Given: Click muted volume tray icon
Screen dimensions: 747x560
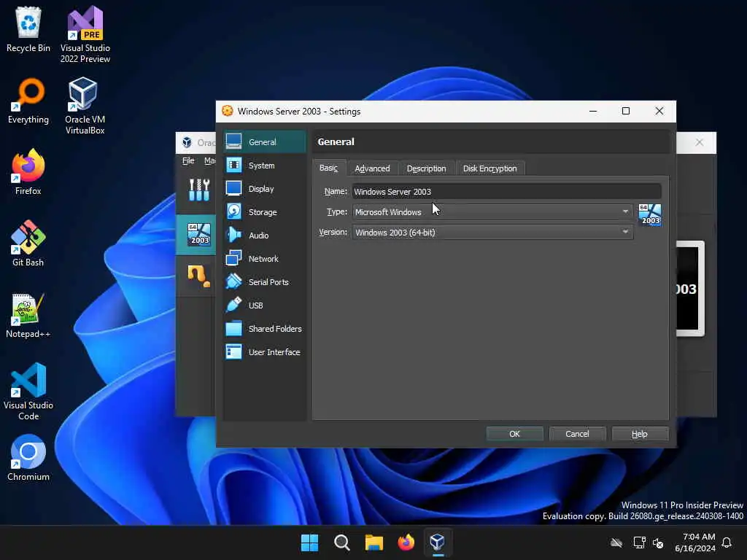Looking at the screenshot, I should click(x=658, y=542).
